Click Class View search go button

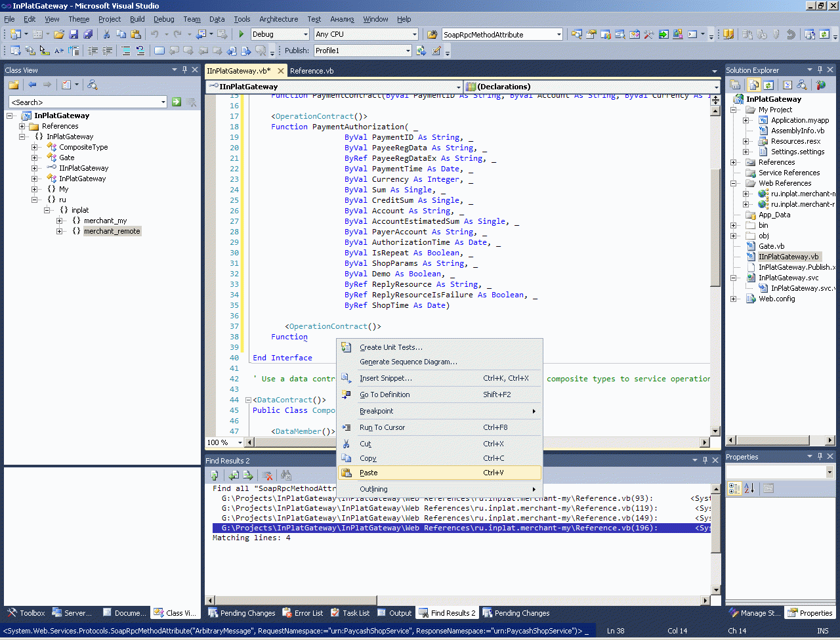(x=177, y=102)
